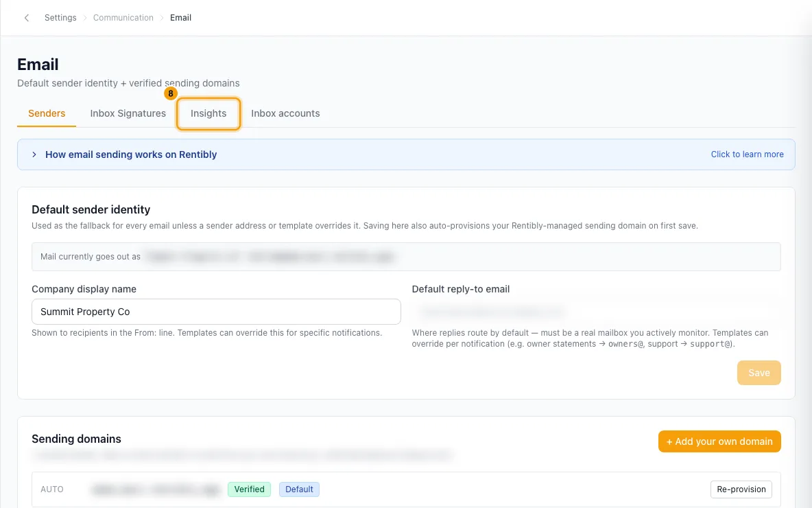This screenshot has height=508, width=812.
Task: Switch to the Inbox Signatures tab
Action: pos(128,113)
